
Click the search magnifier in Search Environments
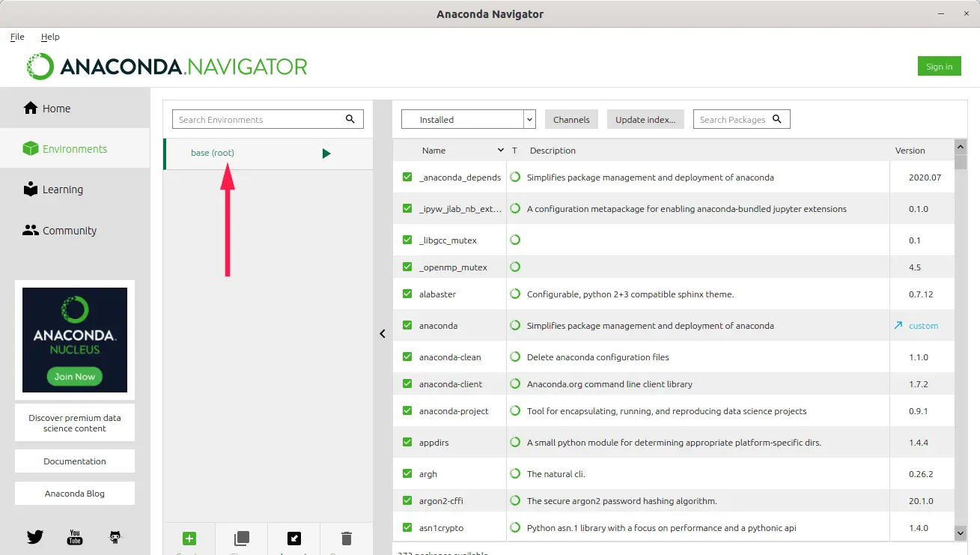point(350,118)
